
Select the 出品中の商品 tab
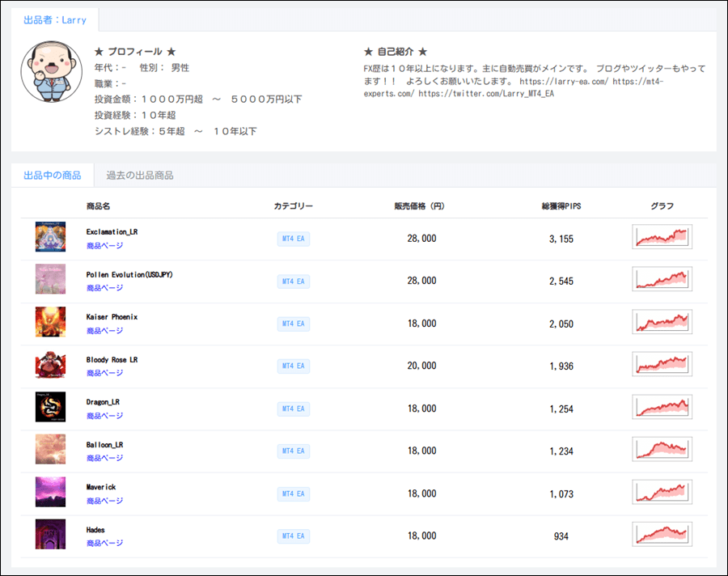point(53,176)
